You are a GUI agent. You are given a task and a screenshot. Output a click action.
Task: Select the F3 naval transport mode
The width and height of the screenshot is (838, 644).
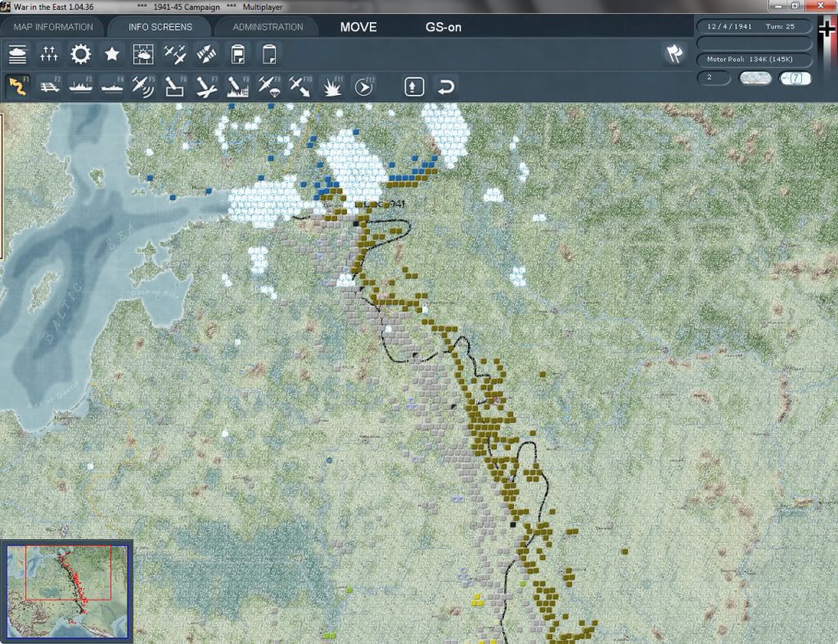[81, 87]
